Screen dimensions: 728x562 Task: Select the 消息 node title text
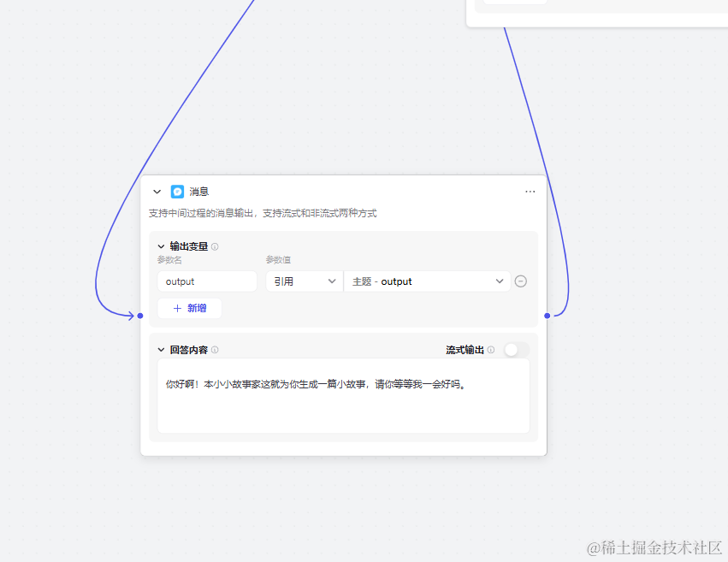tap(198, 192)
